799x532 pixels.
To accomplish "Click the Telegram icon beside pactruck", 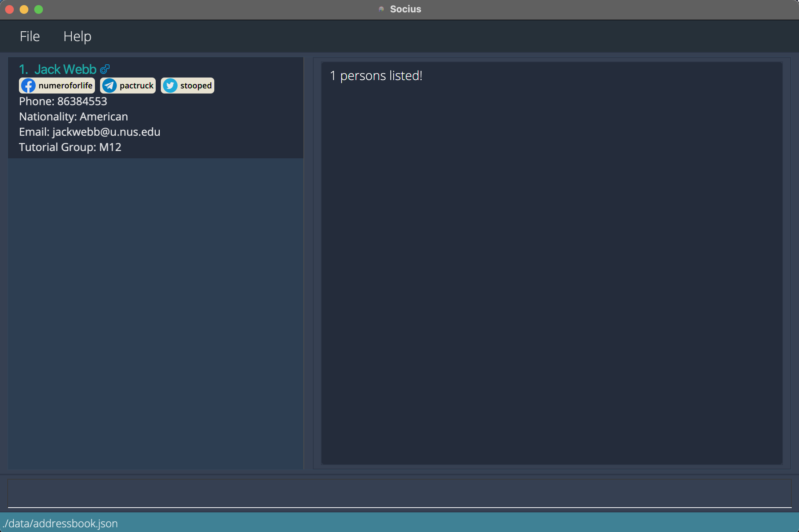I will click(x=110, y=86).
